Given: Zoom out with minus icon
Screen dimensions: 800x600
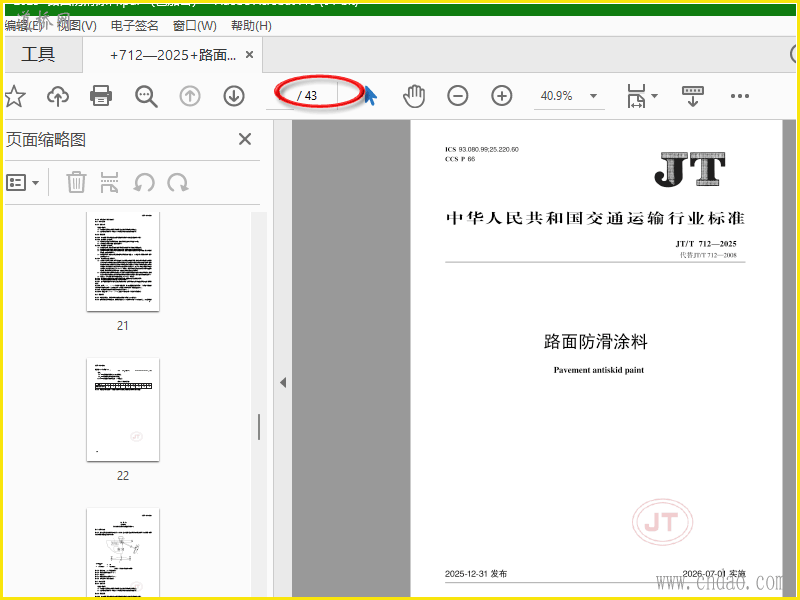Looking at the screenshot, I should tap(458, 96).
